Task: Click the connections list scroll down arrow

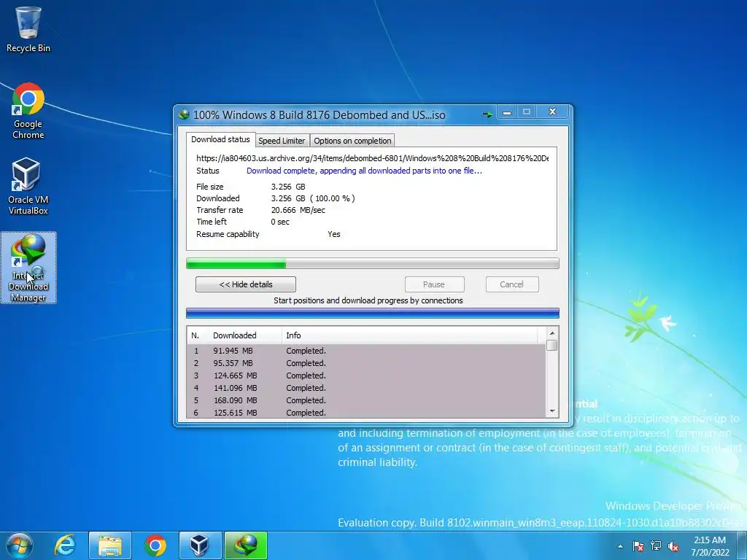Action: 552,411
